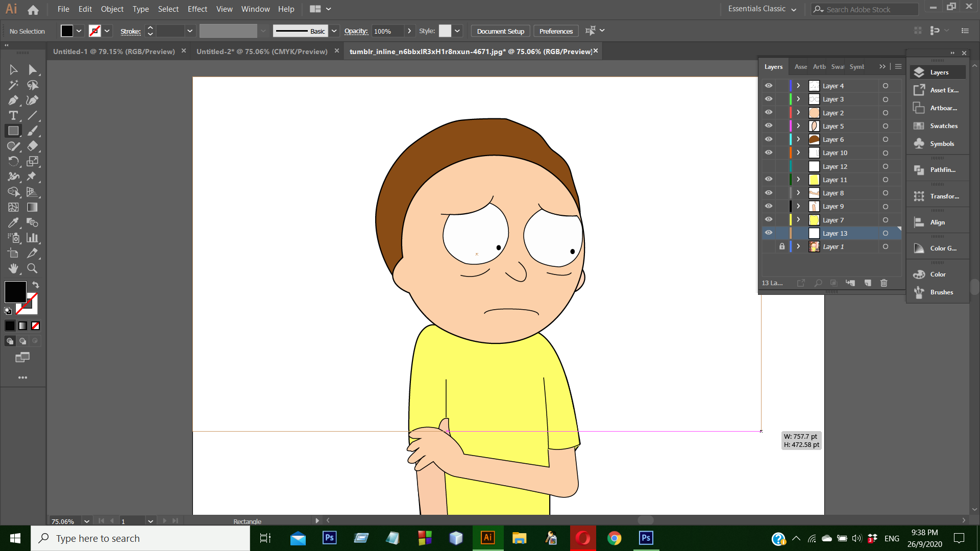Screen dimensions: 980x551
Task: Click Create New Layer icon
Action: [868, 283]
